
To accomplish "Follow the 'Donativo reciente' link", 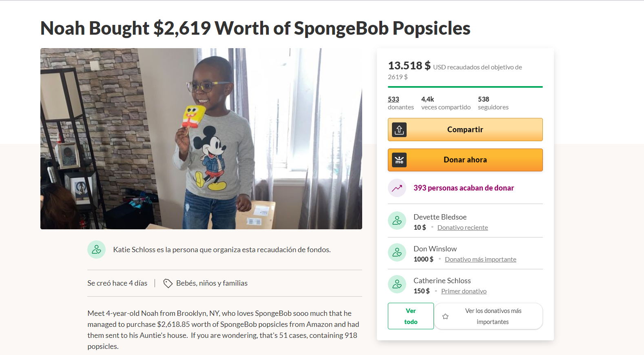I will 463,228.
